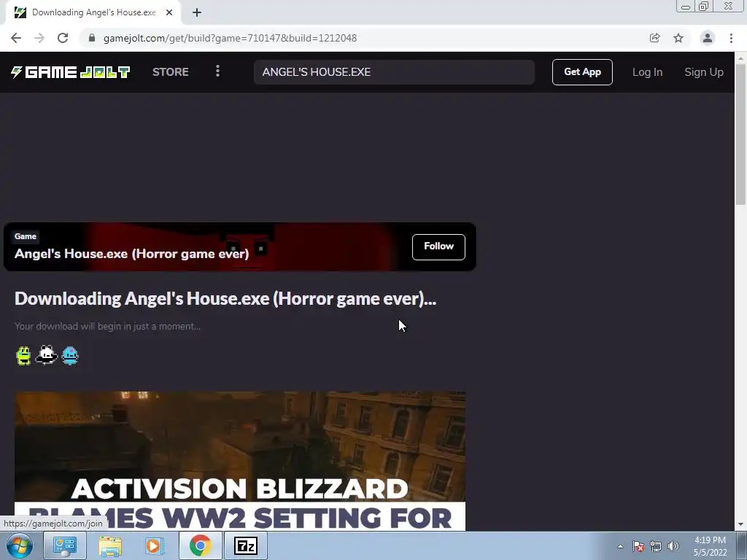Screen dimensions: 747x560
Task: Click the 'Your download will begin' message
Action: tap(107, 326)
